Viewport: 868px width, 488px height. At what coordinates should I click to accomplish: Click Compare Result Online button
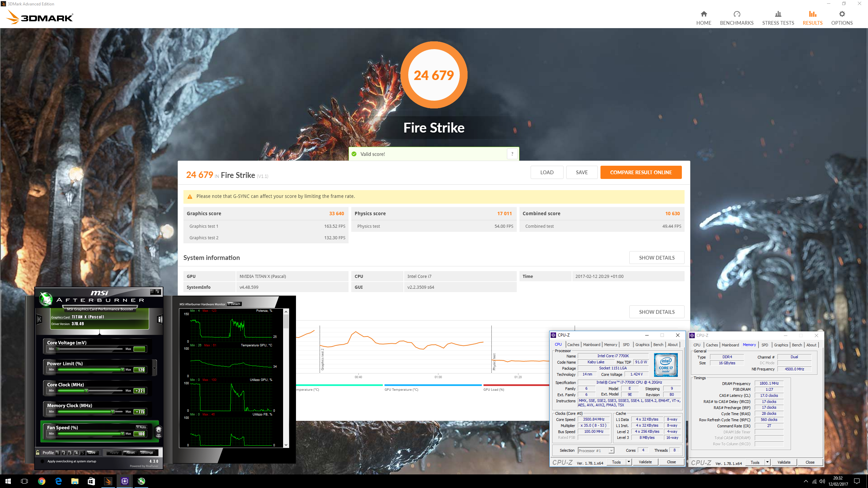pyautogui.click(x=640, y=172)
